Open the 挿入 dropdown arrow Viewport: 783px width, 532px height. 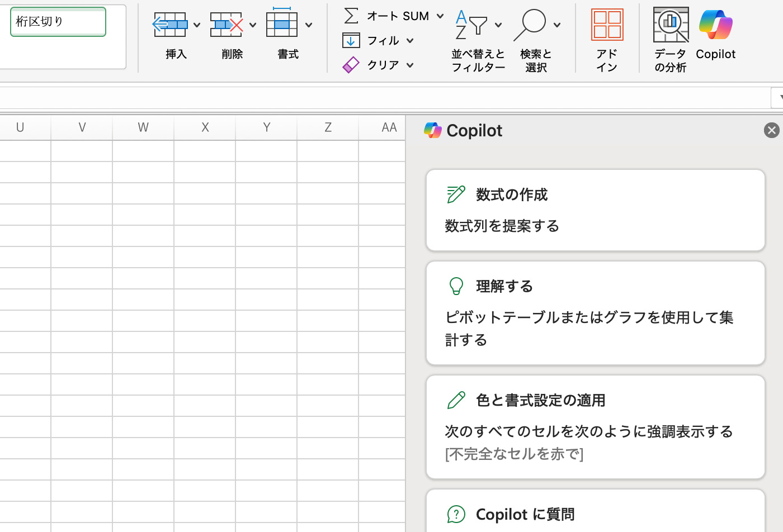point(197,25)
